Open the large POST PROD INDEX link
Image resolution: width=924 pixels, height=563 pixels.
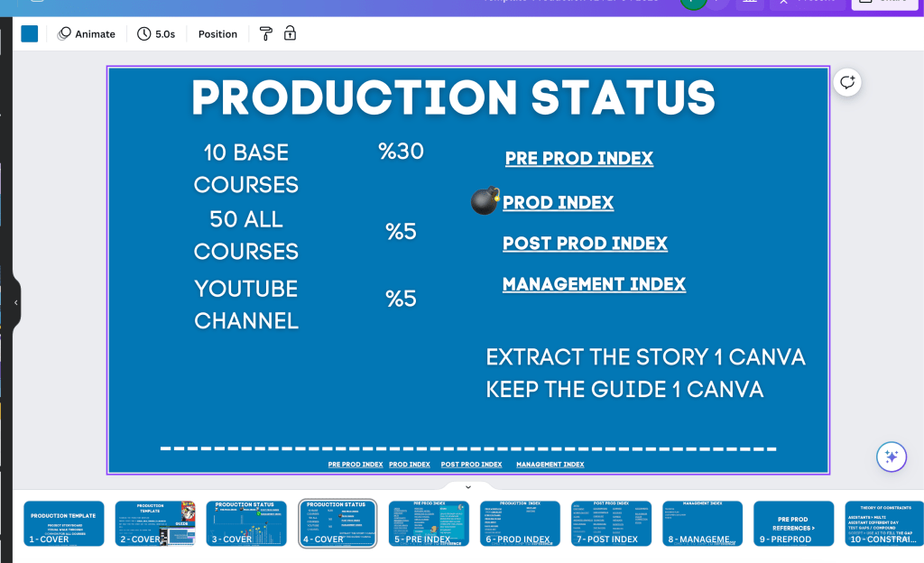(x=585, y=244)
